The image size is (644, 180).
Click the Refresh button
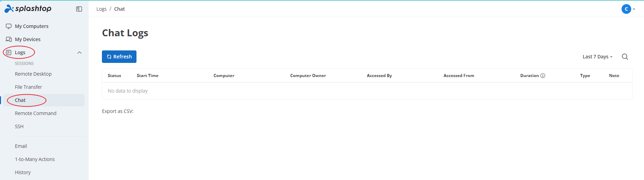[119, 57]
